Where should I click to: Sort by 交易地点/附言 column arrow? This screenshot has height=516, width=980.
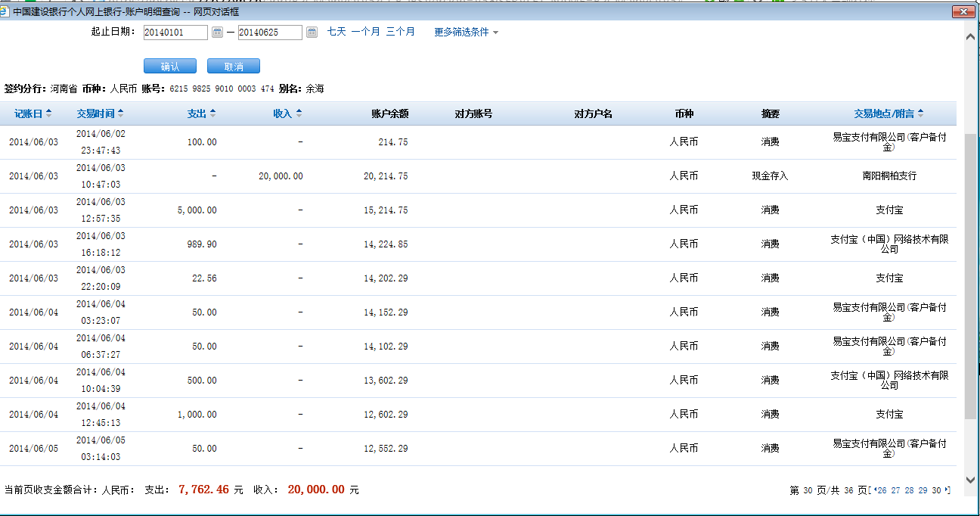point(920,113)
